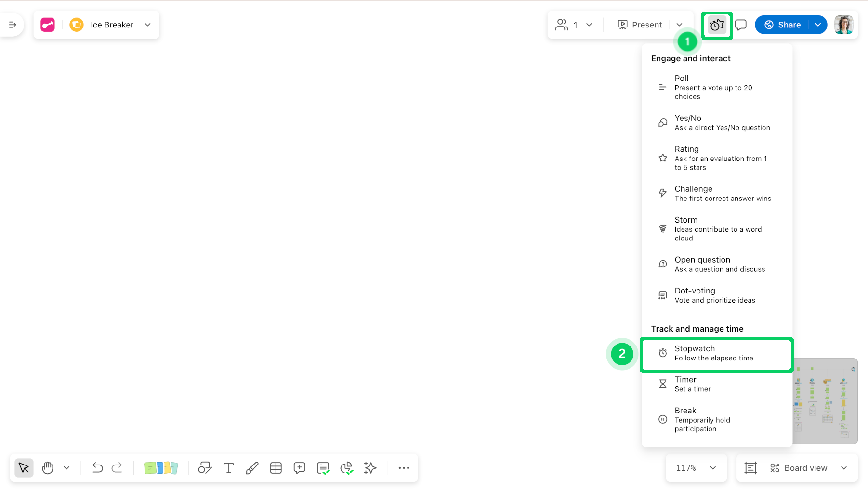This screenshot has width=868, height=492.
Task: Click the stopwatch activities icon in top bar
Action: [x=717, y=25]
